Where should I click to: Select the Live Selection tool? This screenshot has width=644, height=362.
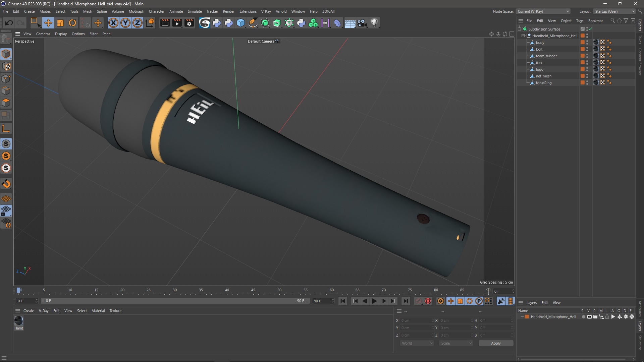click(36, 23)
